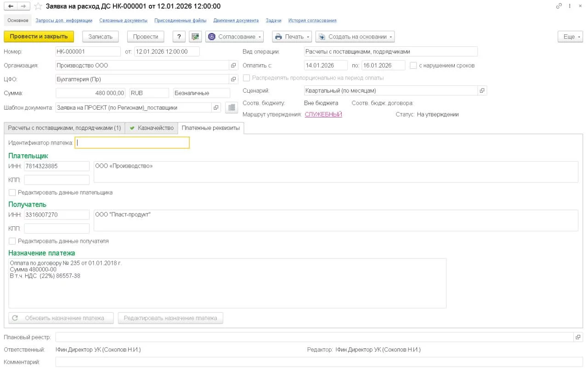
Task: Go back with the left arrow button
Action: (11, 6)
